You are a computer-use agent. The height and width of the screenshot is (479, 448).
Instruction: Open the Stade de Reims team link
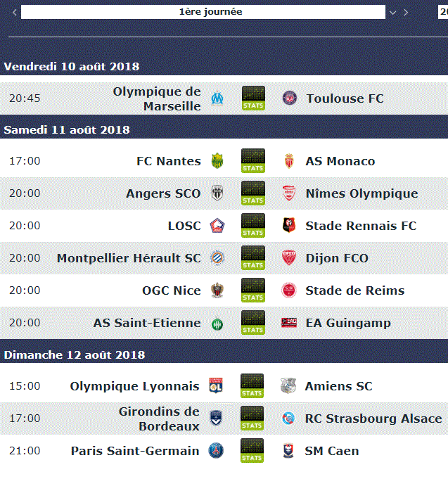click(x=355, y=290)
